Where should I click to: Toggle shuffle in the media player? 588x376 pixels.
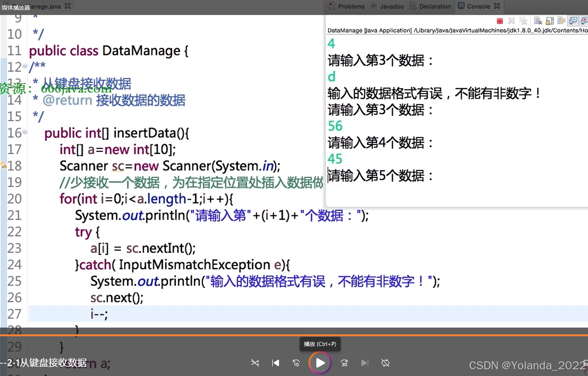(x=255, y=363)
